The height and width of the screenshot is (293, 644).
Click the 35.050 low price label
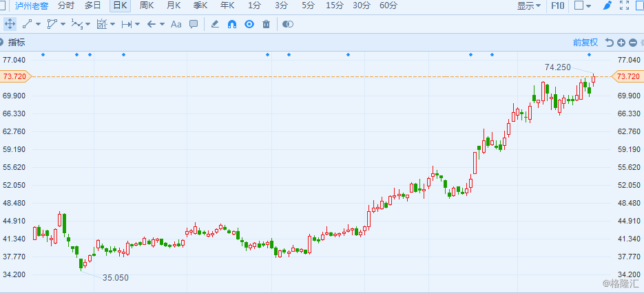116,278
